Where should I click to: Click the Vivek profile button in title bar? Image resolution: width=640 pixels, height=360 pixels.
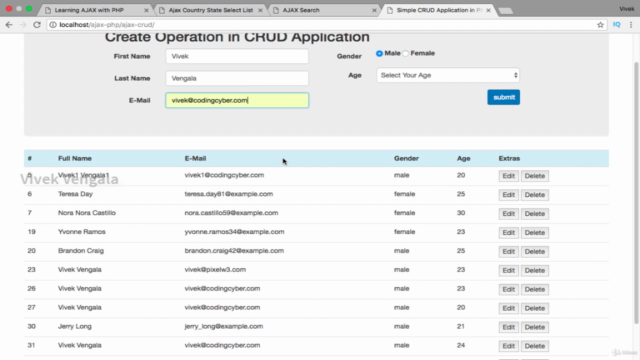click(626, 9)
